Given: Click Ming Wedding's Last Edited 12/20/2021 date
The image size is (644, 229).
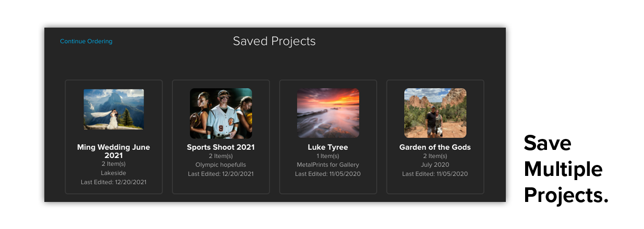Looking at the screenshot, I should (x=114, y=182).
